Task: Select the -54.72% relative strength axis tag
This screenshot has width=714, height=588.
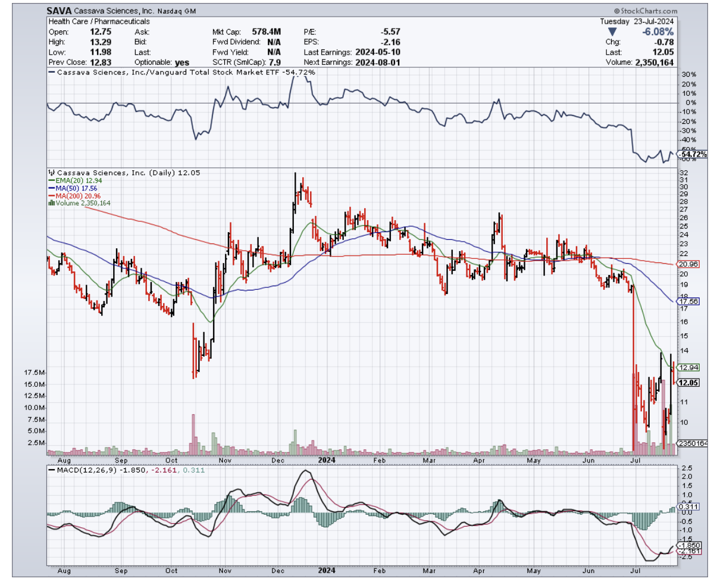Action: (692, 154)
